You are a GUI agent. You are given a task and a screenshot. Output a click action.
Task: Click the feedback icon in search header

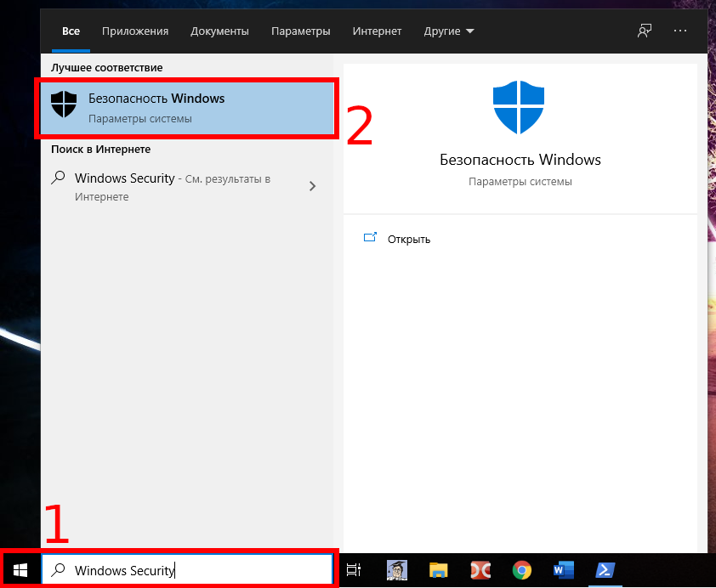[645, 31]
